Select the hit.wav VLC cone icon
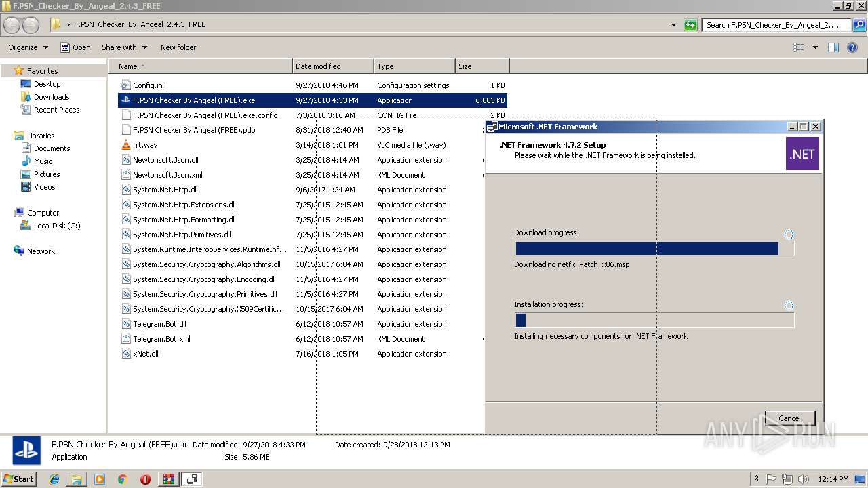The width and height of the screenshot is (868, 488). point(125,145)
